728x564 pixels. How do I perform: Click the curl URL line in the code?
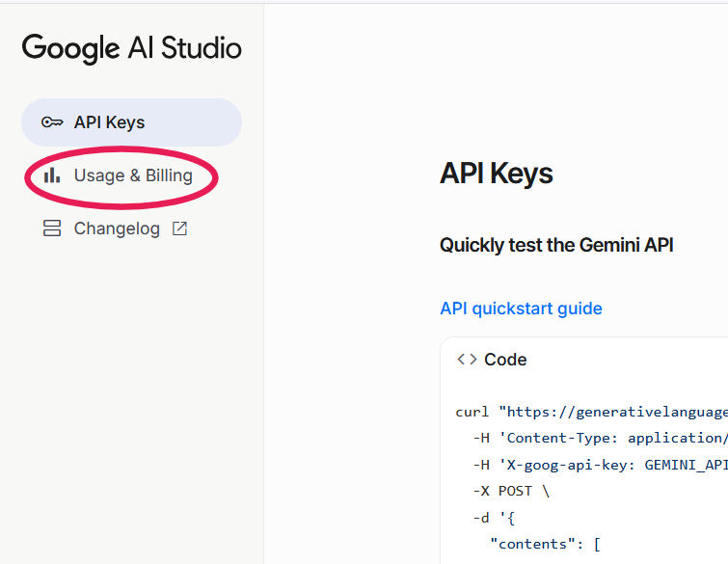(590, 412)
